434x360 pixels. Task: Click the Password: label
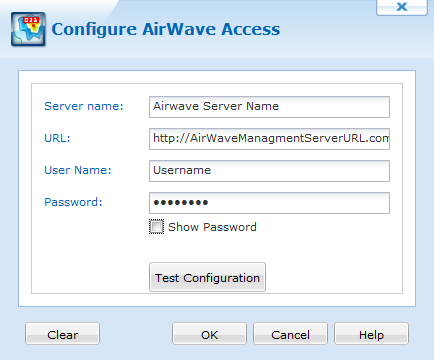click(x=73, y=202)
